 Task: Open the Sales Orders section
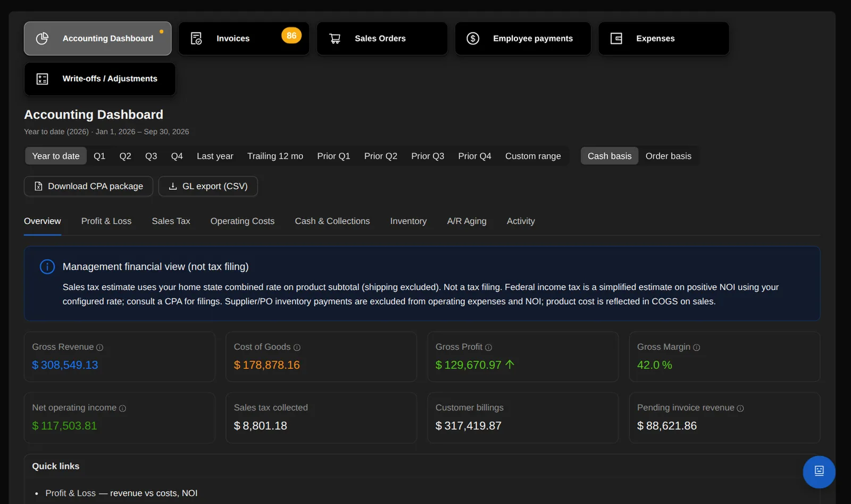pos(382,38)
